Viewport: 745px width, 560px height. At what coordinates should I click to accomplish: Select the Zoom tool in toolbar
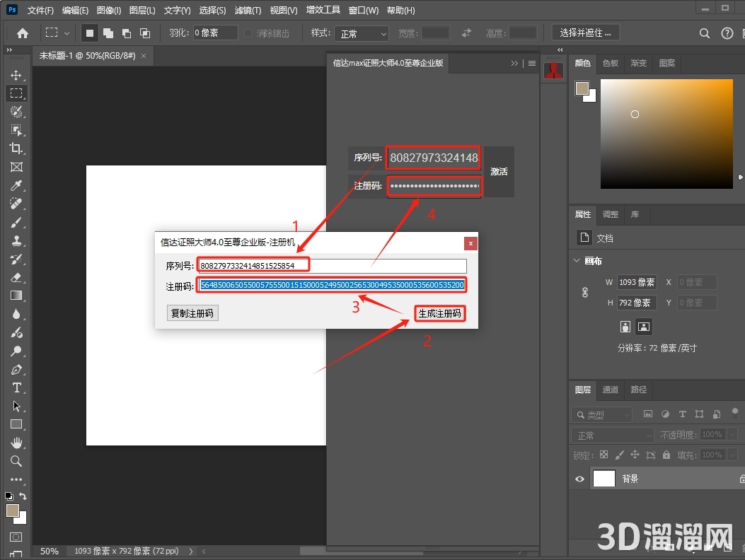click(x=16, y=461)
